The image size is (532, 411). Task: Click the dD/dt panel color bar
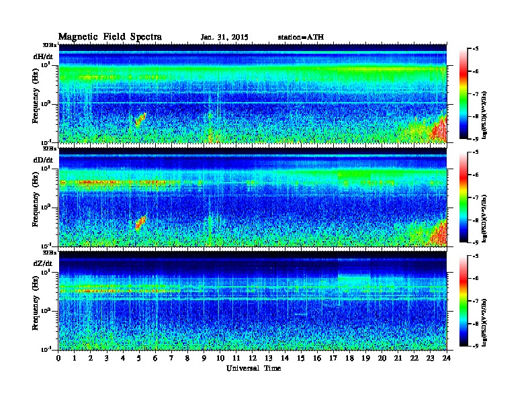point(463,197)
